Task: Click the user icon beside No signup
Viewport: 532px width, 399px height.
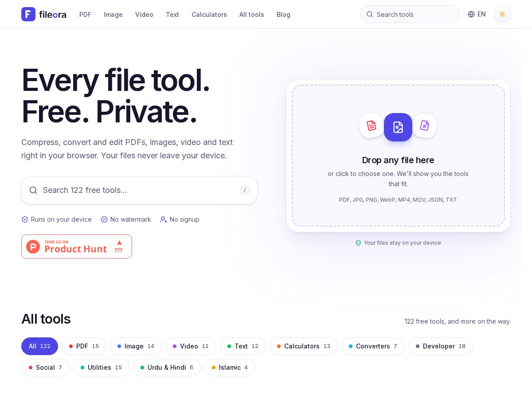Action: pos(164,219)
